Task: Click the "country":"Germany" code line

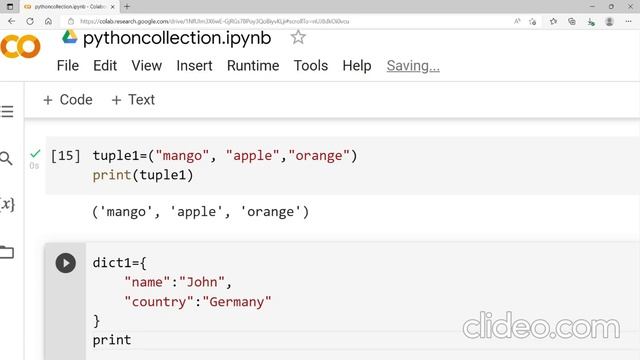Action: 198,302
